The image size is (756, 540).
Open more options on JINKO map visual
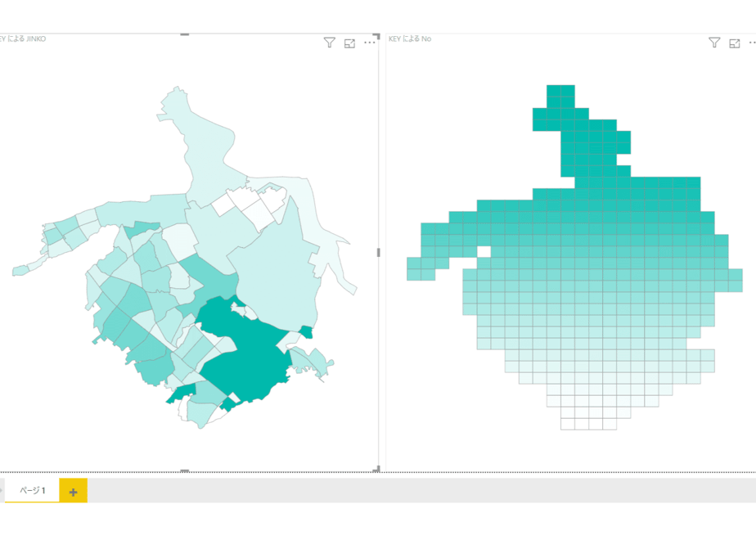[369, 43]
